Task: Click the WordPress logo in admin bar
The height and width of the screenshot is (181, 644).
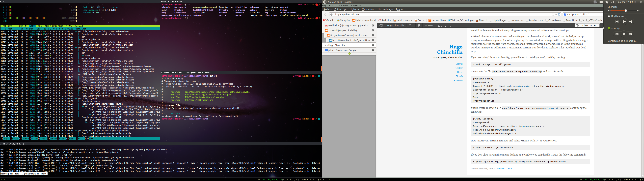Action: click(x=381, y=25)
